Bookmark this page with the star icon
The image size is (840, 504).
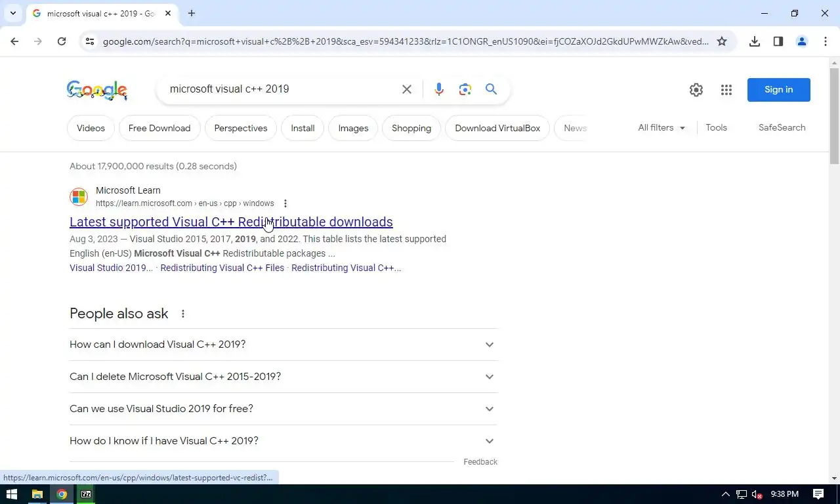point(722,41)
